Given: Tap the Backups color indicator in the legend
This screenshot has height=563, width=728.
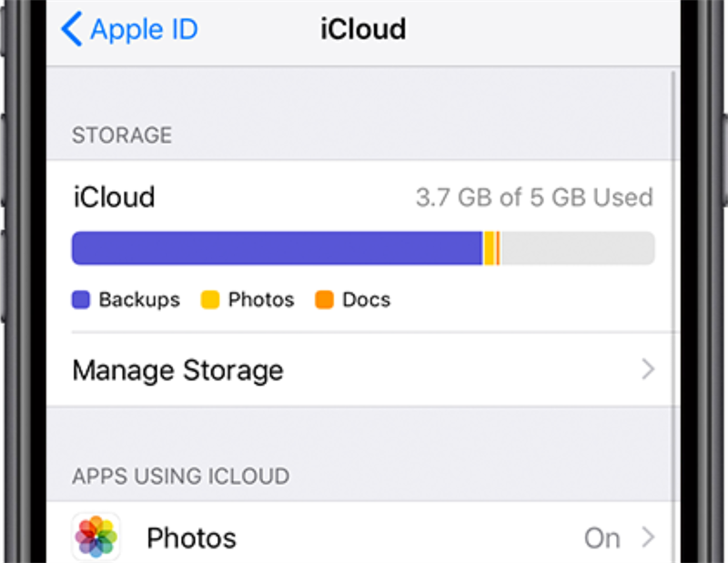Looking at the screenshot, I should click(80, 299).
